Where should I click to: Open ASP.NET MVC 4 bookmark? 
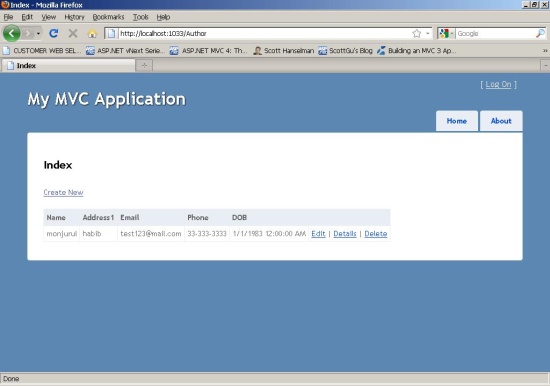coord(209,51)
